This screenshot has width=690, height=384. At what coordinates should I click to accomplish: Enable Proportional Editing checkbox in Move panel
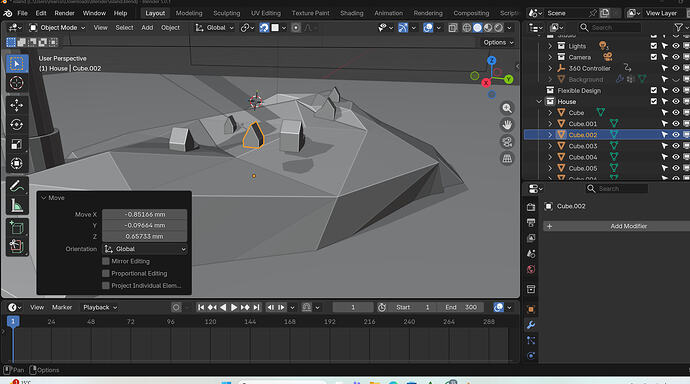tap(106, 273)
